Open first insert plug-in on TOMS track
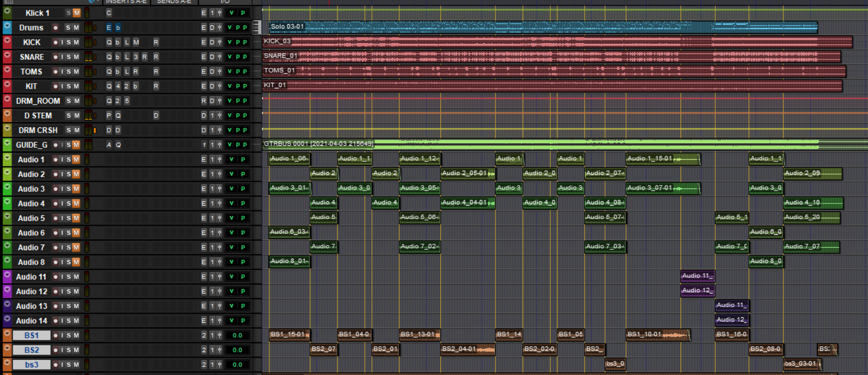Image resolution: width=868 pixels, height=375 pixels. pos(109,71)
